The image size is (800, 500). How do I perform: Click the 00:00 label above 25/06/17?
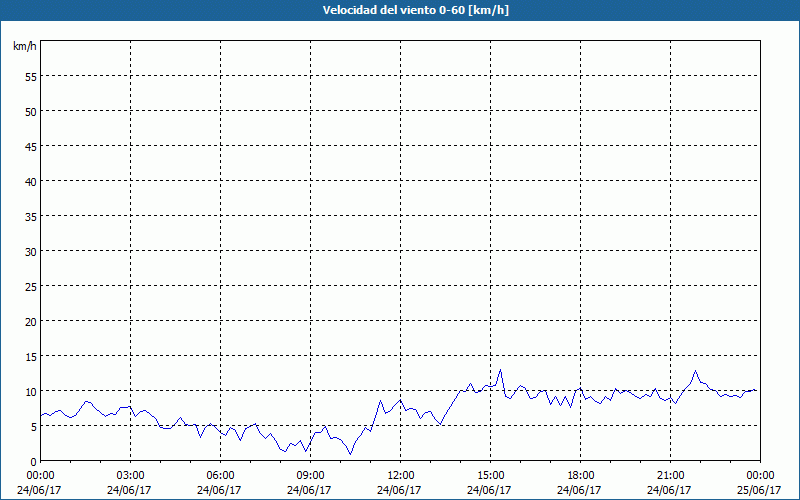click(x=760, y=476)
